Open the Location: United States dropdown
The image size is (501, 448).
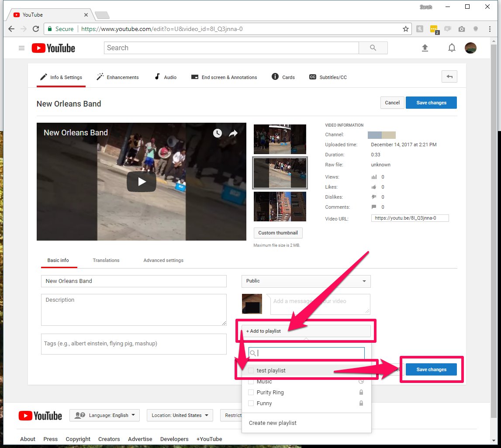point(180,415)
